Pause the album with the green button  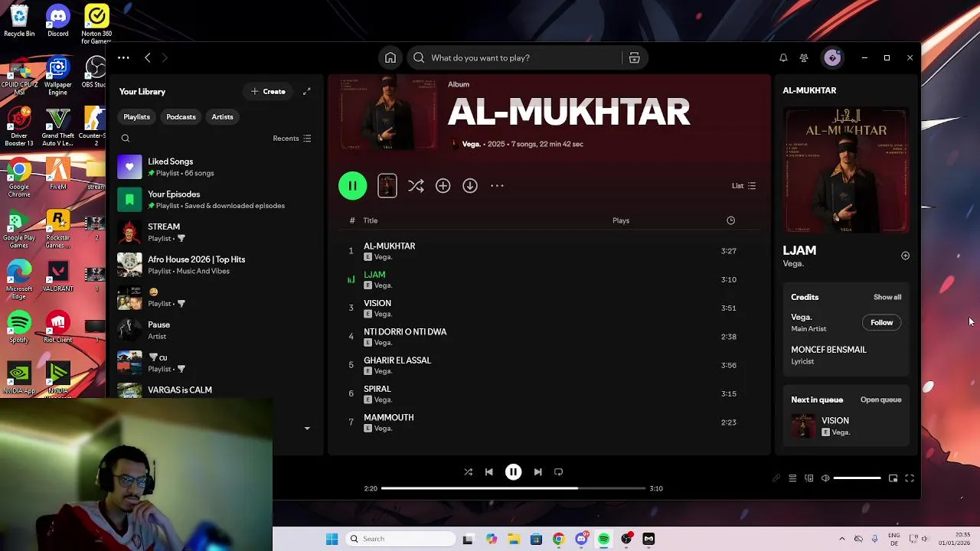[x=352, y=185]
